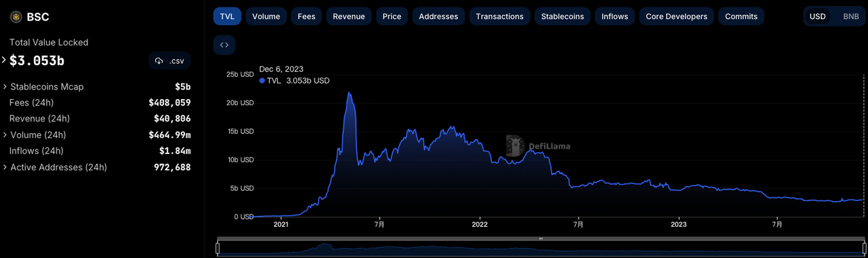
Task: Click the Inflows (24h) label
Action: click(37, 151)
